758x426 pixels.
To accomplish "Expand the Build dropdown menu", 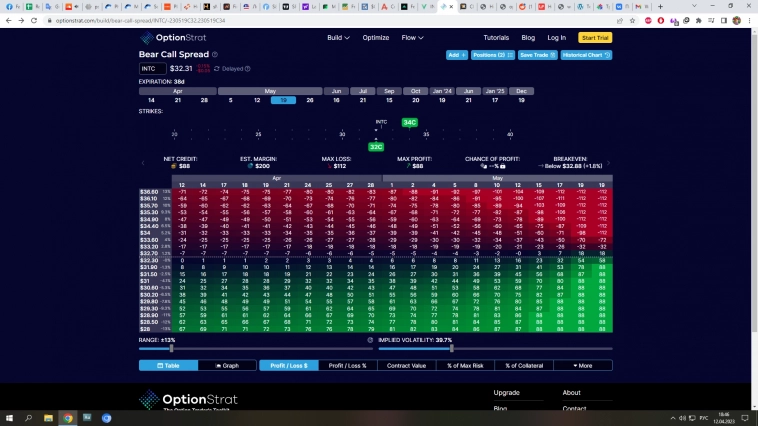I will 338,38.
